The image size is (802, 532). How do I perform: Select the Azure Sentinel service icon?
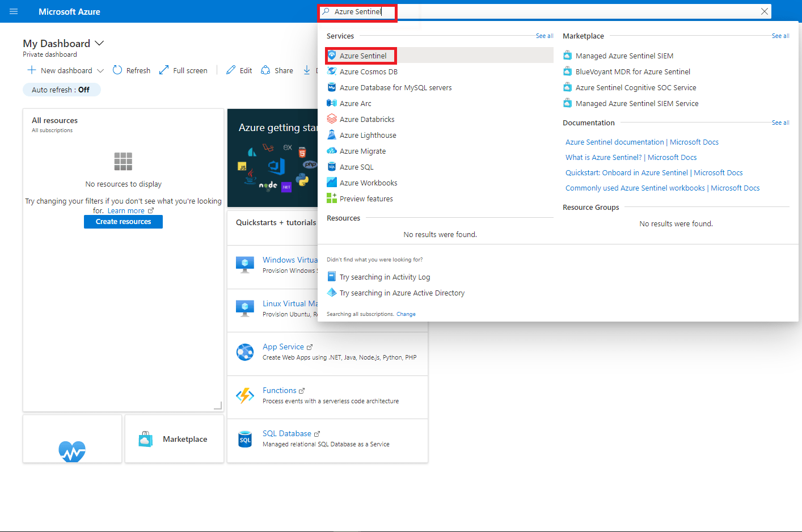(331, 55)
